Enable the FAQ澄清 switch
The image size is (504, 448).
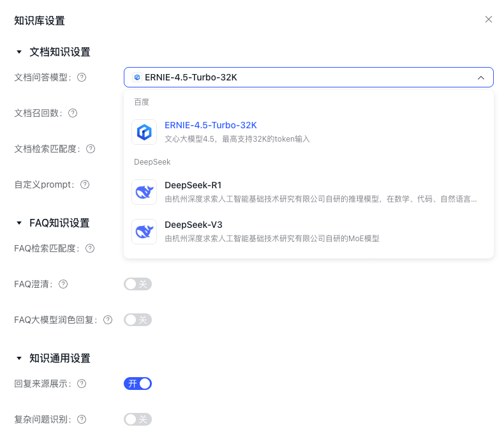(138, 284)
